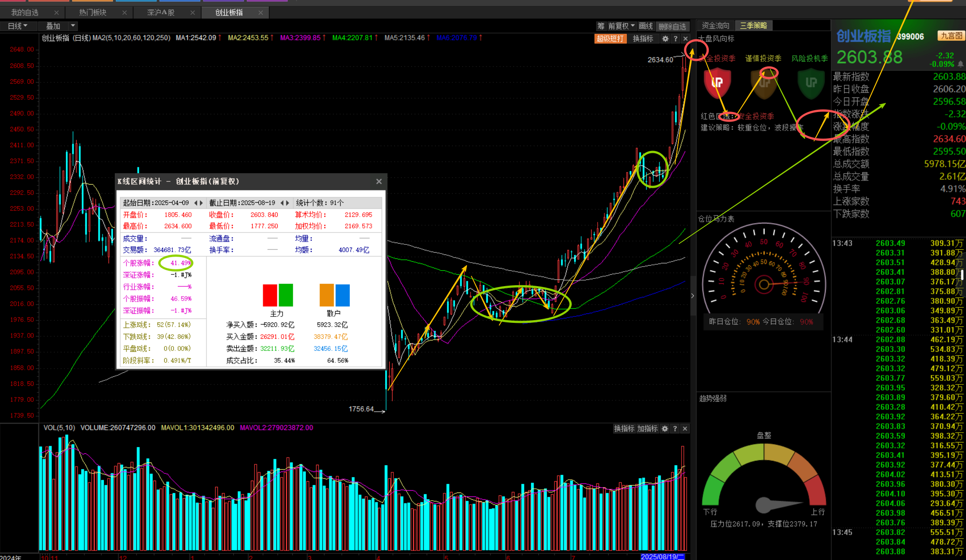The image size is (966, 560).
Task: Step start date 2025-04-09 forward
Action: pyautogui.click(x=201, y=203)
